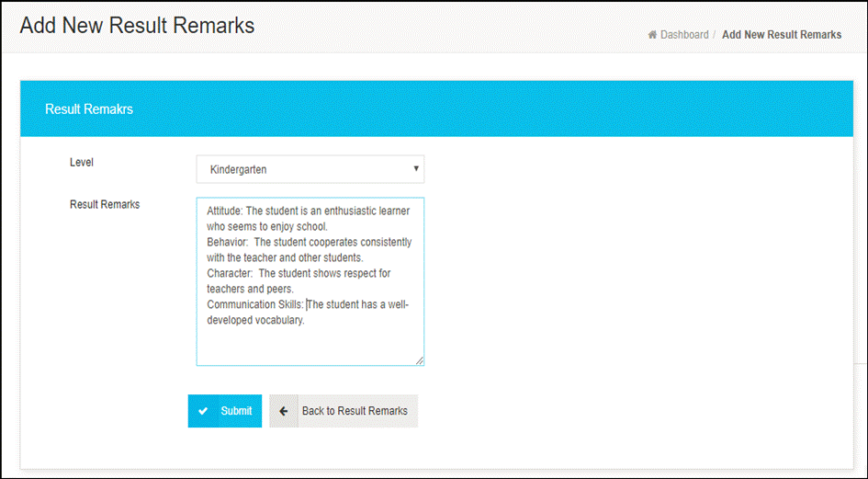Click the line beginning 'Attitude: The student'
This screenshot has height=479, width=868.
(x=309, y=211)
